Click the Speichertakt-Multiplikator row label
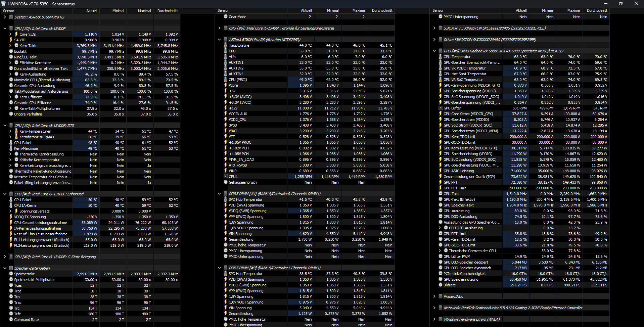Viewport: 644px width, 327px height. (x=34, y=280)
